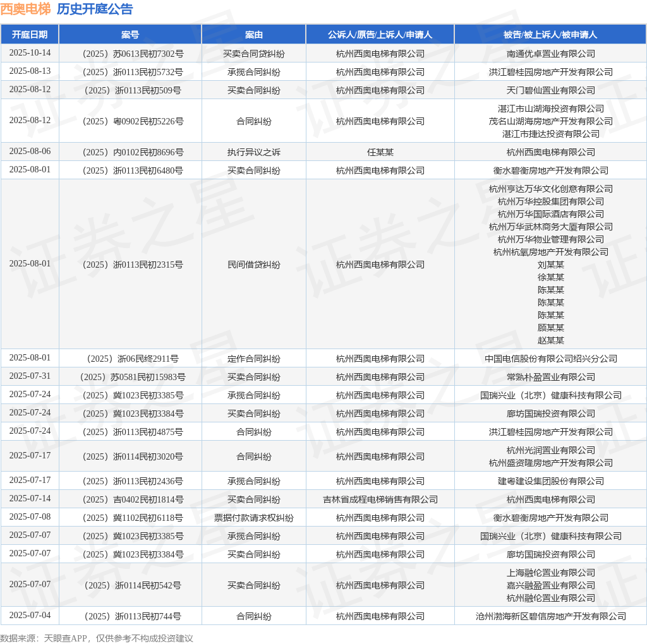Select case number (2025)冀1102民初6118号

[x=133, y=518]
